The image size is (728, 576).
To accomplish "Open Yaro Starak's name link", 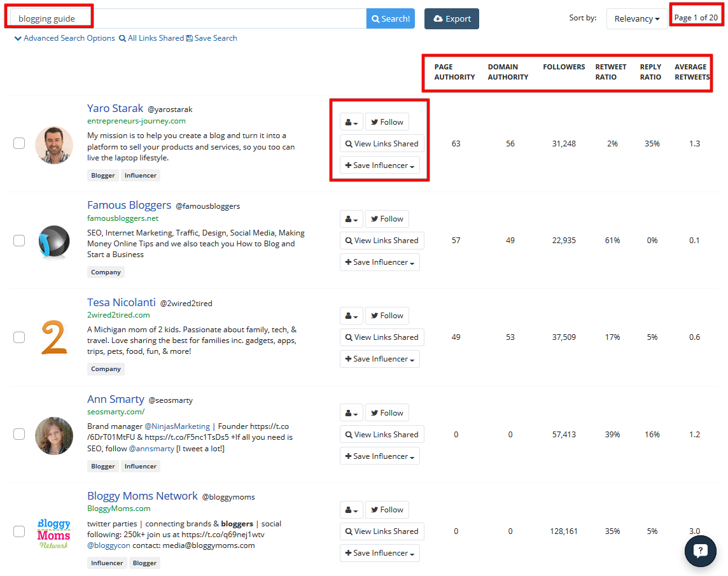I will [x=115, y=108].
